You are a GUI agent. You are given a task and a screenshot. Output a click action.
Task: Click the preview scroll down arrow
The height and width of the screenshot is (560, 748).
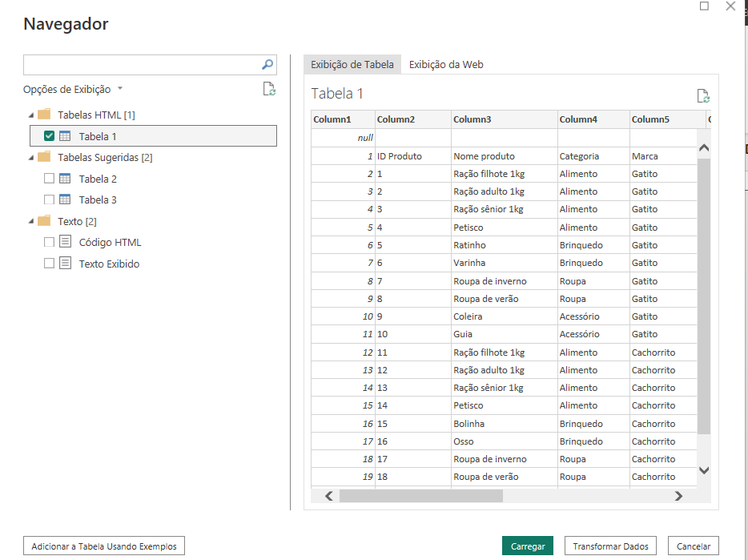[704, 470]
